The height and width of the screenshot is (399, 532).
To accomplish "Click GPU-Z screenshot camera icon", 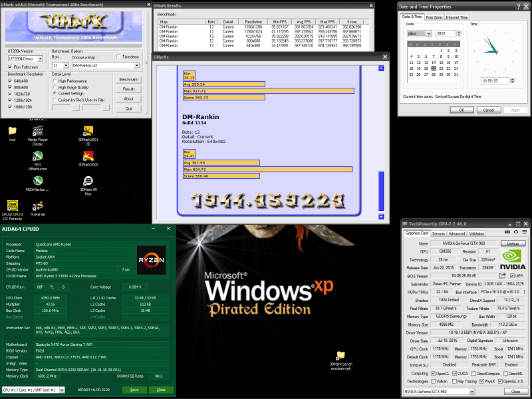I will [x=507, y=232].
